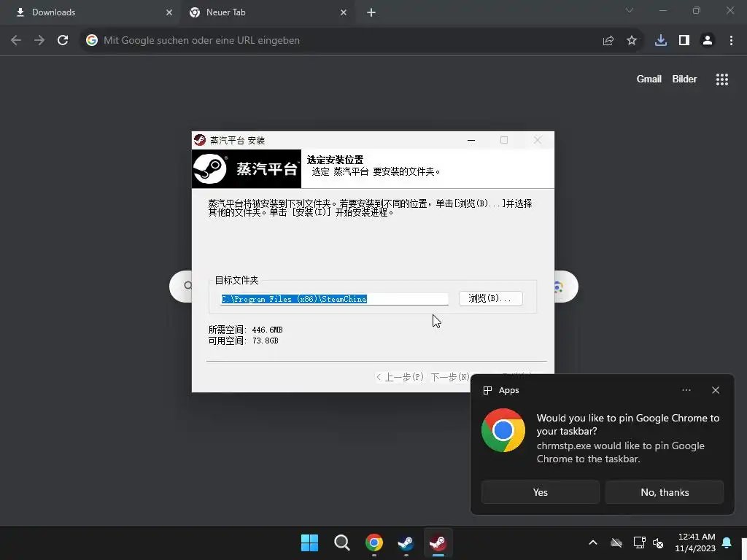The height and width of the screenshot is (560, 747).
Task: Open notification options three dots
Action: click(x=686, y=390)
